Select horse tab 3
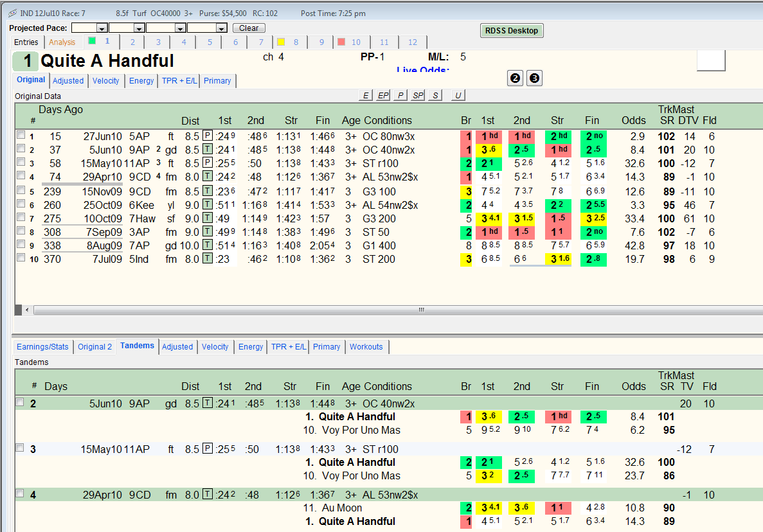The image size is (763, 532). coord(158,42)
